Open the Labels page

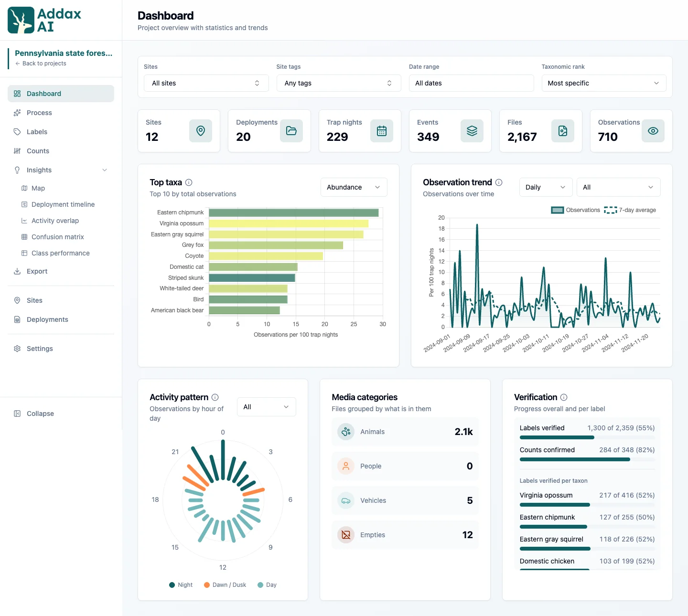coord(61,132)
